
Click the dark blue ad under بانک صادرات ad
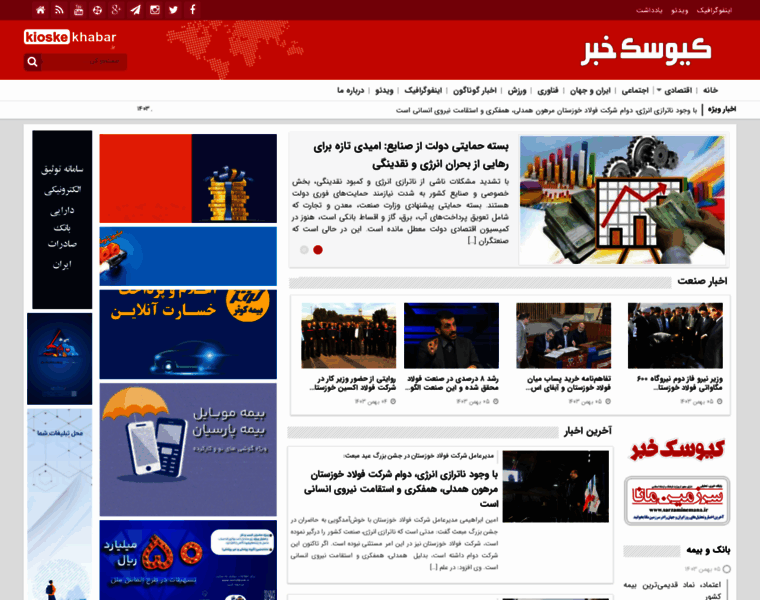click(x=60, y=359)
